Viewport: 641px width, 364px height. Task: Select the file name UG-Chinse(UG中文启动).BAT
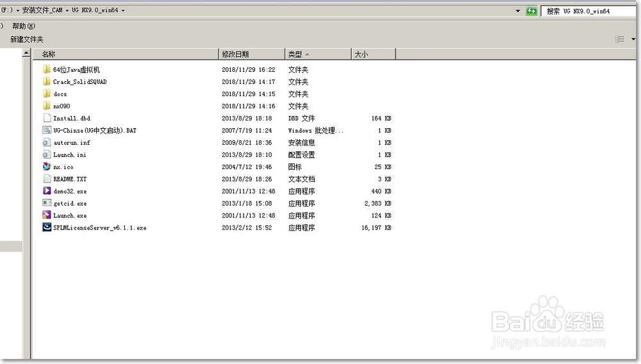[x=95, y=130]
